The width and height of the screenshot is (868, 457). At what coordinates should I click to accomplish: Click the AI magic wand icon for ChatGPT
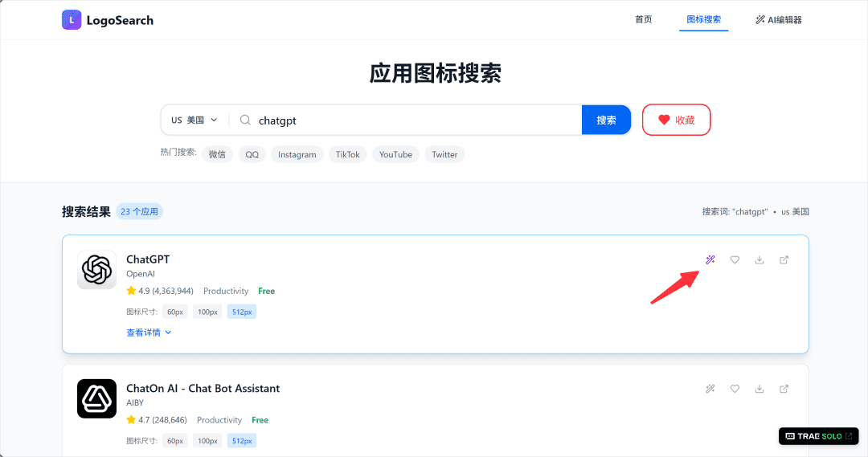tap(710, 259)
